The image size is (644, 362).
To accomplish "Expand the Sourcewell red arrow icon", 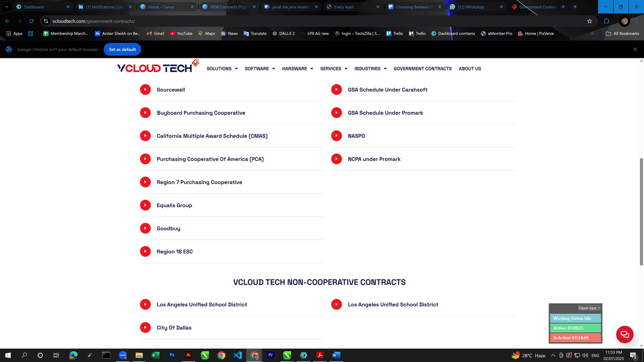I will point(145,89).
